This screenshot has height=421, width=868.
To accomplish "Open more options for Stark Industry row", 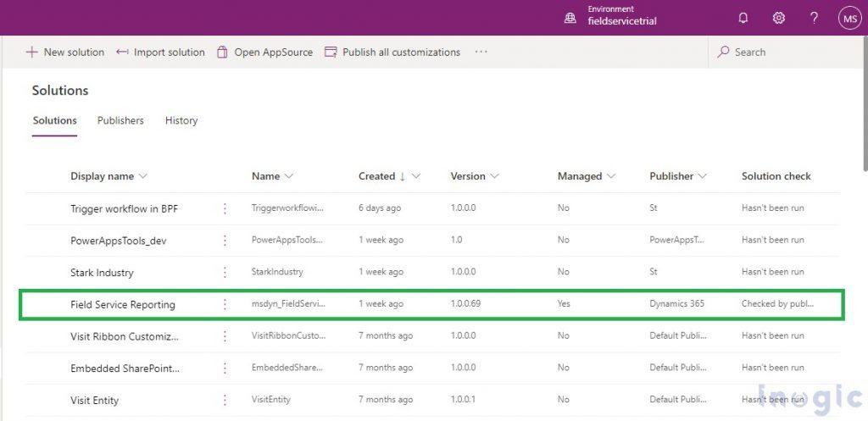I will pyautogui.click(x=225, y=273).
